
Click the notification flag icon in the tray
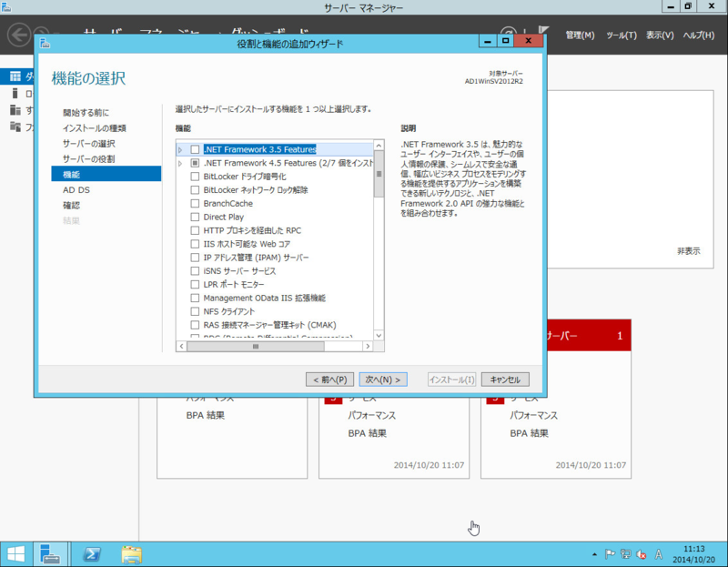(612, 553)
